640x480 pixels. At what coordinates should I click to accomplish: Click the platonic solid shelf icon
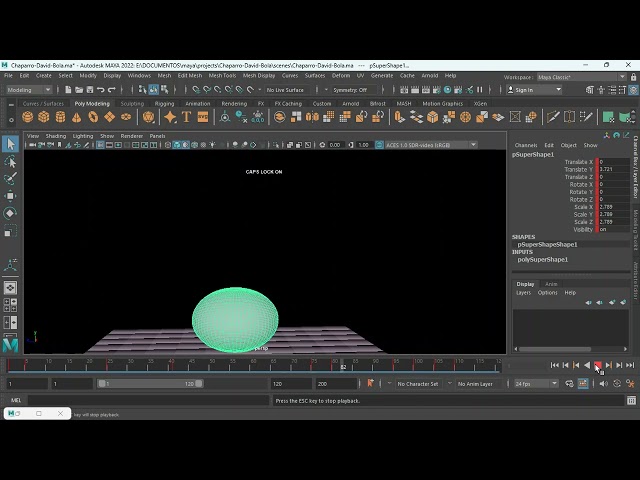pyautogui.click(x=149, y=117)
